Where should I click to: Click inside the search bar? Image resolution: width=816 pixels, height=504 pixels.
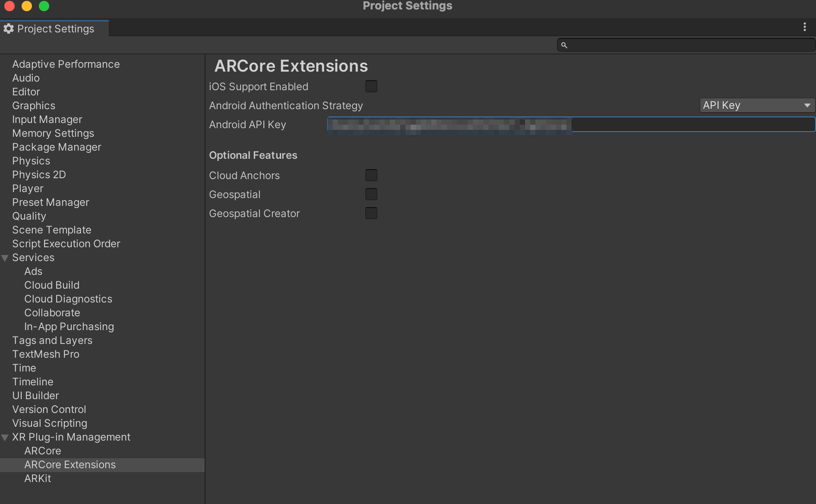pos(686,45)
